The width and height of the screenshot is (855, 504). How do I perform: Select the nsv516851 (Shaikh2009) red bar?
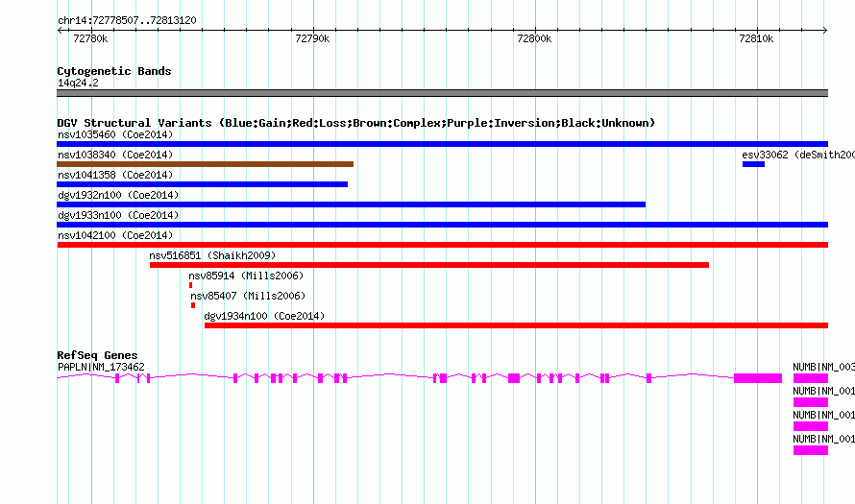[x=429, y=265]
